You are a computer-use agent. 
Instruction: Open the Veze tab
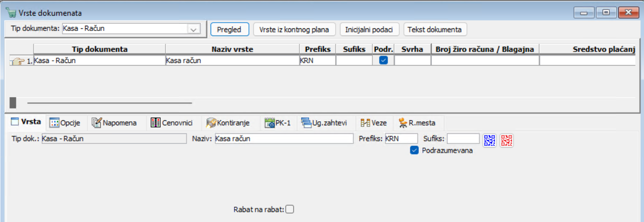coord(373,123)
